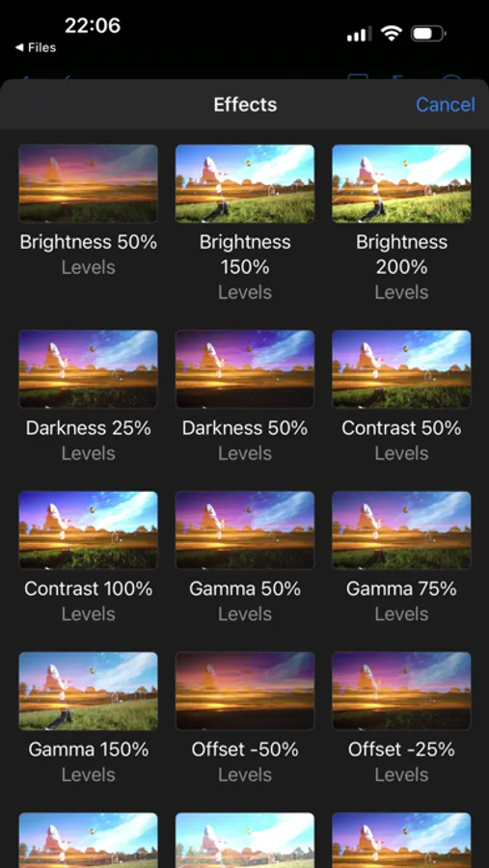Choose the Contrast 50% effect thumbnail
The width and height of the screenshot is (489, 868).
click(x=401, y=369)
